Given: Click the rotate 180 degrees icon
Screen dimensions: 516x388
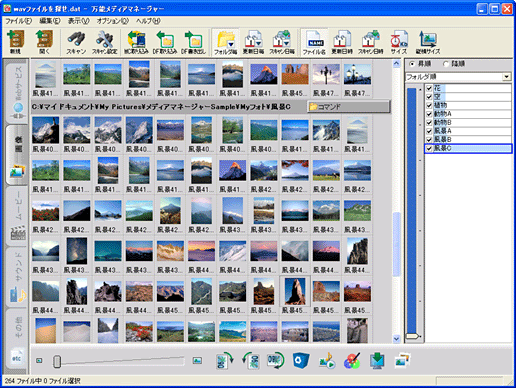Looking at the screenshot, I should click(275, 361).
